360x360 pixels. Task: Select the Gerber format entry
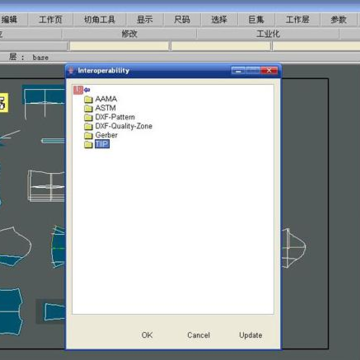[106, 135]
